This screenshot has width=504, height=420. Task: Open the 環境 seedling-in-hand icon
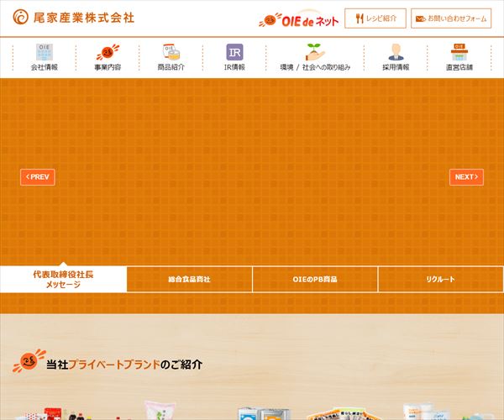[315, 52]
